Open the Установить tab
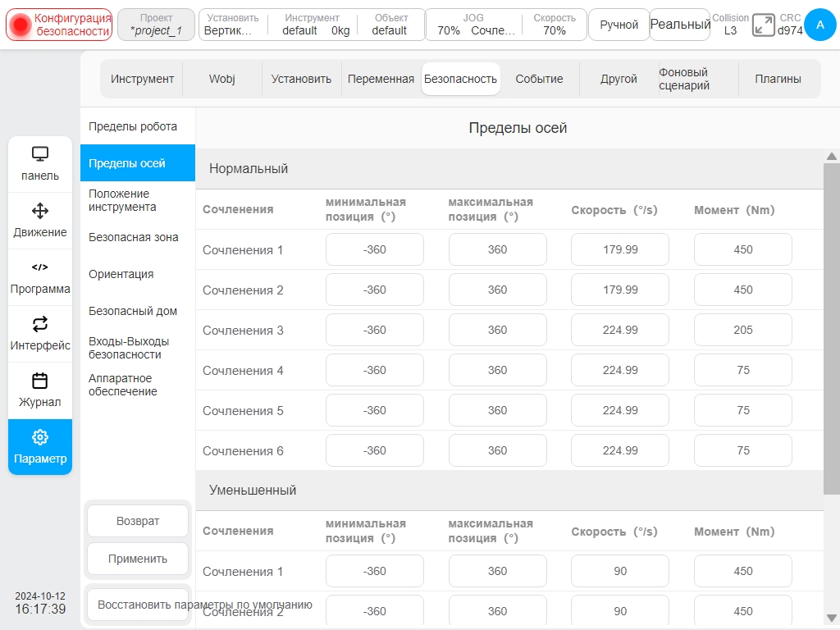This screenshot has height=630, width=840. 301,79
